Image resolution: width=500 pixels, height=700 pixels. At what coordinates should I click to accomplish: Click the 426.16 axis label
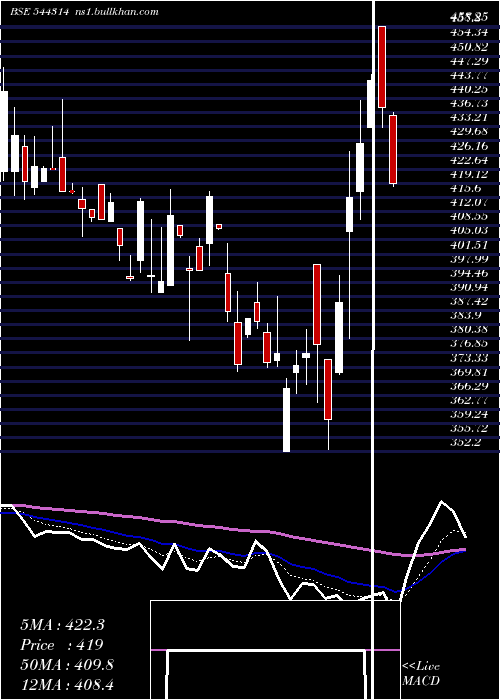click(x=468, y=146)
